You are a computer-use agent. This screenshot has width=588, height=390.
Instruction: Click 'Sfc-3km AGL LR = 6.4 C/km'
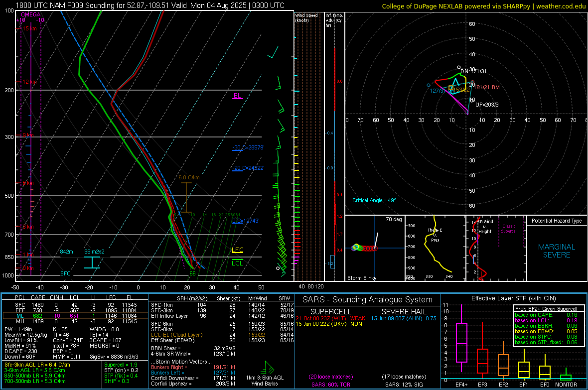[37, 365]
